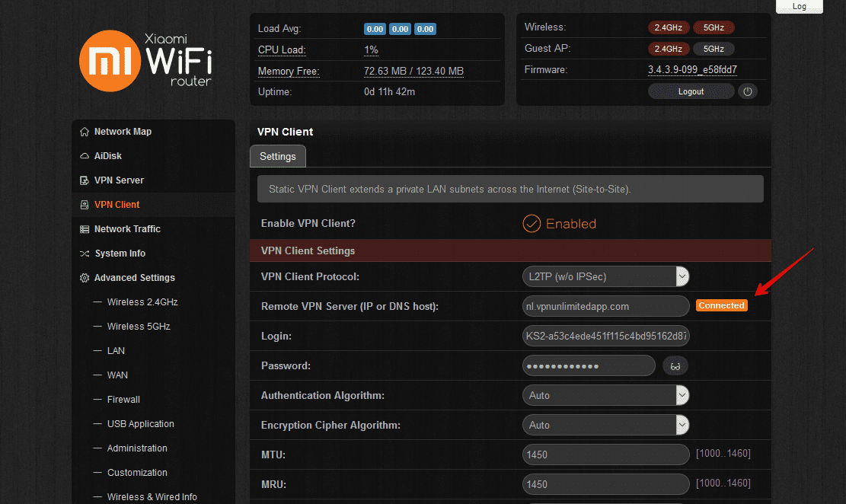Image resolution: width=846 pixels, height=504 pixels.
Task: Open the VPN Client Protocol dropdown
Action: pos(605,276)
